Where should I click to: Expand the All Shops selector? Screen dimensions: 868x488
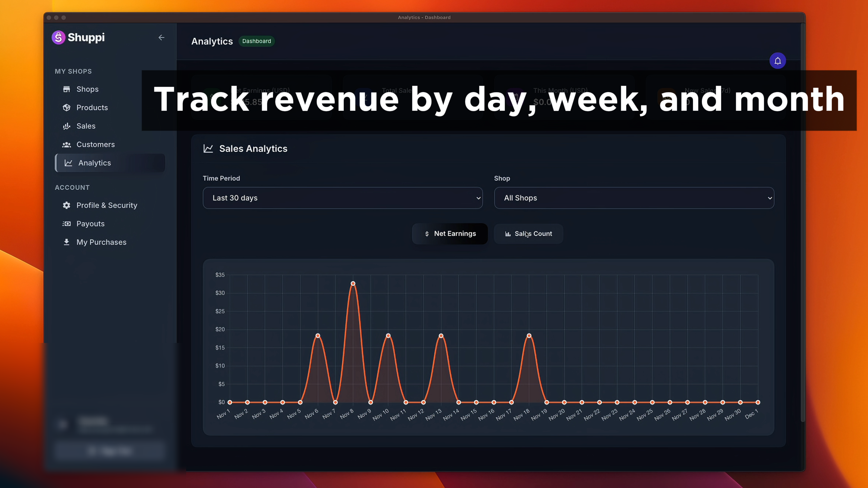click(x=634, y=198)
